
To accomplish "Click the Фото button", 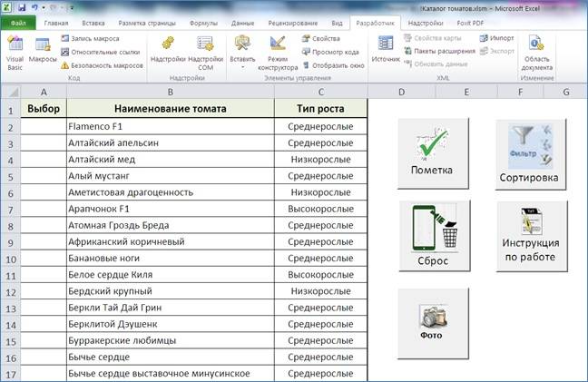I will (x=433, y=324).
